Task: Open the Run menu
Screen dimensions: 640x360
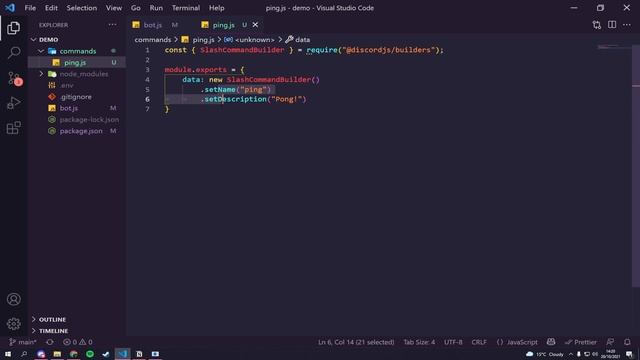Action: click(156, 8)
